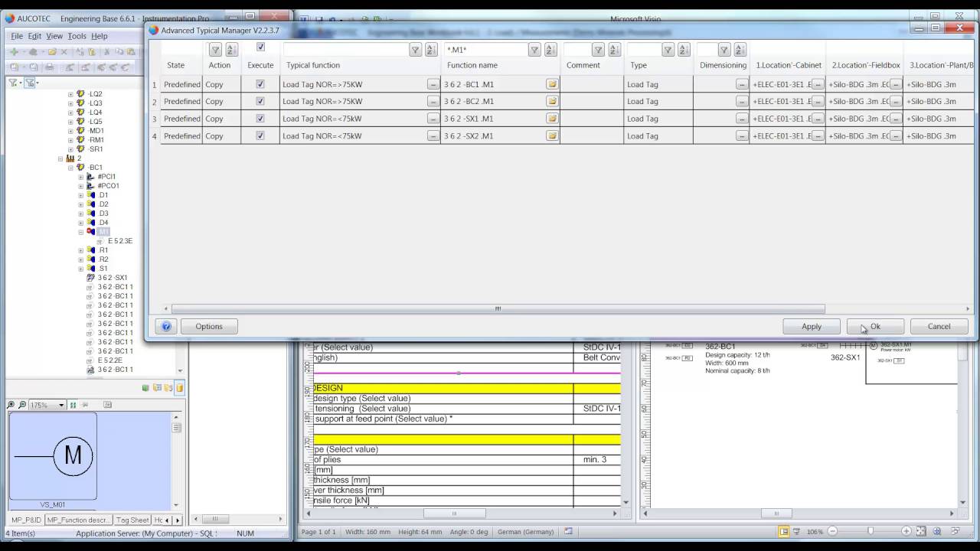Click German (Germany) language in Visio status bar
Image resolution: width=980 pixels, height=551 pixels.
525,531
